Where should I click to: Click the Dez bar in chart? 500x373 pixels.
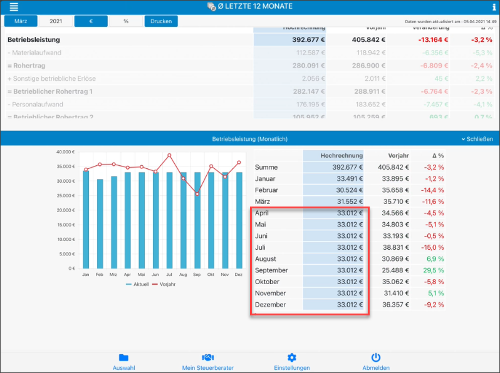point(239,220)
